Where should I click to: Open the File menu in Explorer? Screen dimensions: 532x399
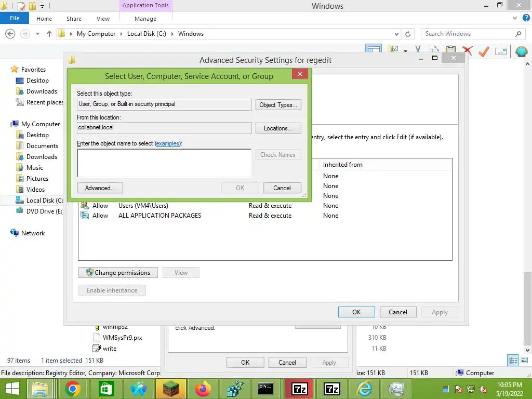[x=14, y=18]
